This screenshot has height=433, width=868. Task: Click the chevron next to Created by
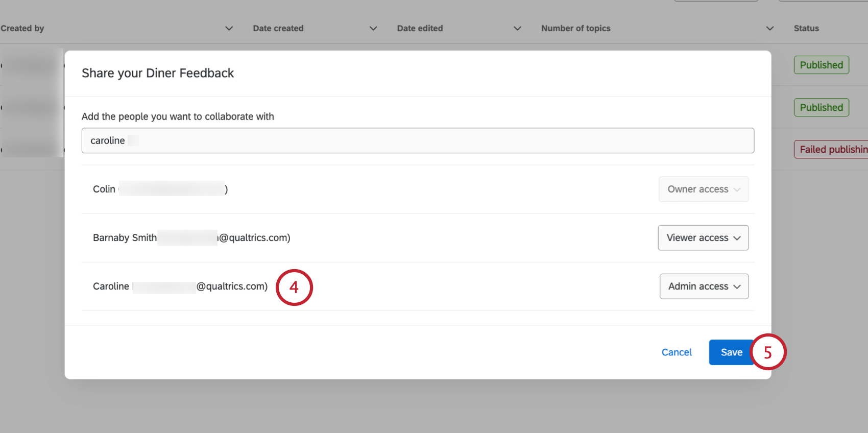pos(229,29)
